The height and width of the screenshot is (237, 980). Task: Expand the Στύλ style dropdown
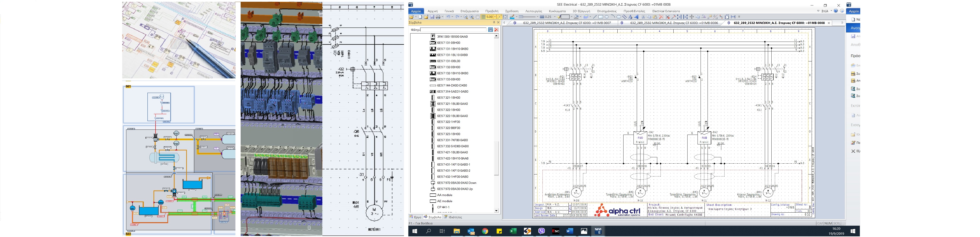pos(832,11)
